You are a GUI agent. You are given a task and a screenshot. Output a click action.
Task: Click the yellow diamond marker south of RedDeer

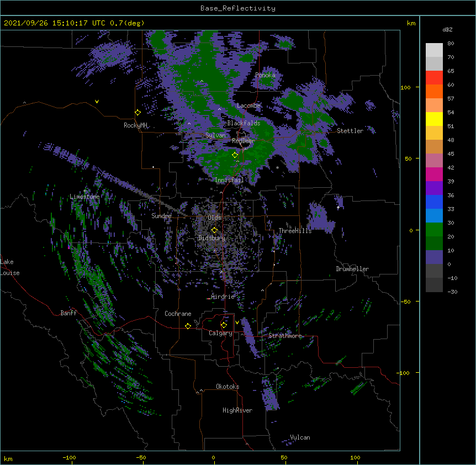pos(235,155)
